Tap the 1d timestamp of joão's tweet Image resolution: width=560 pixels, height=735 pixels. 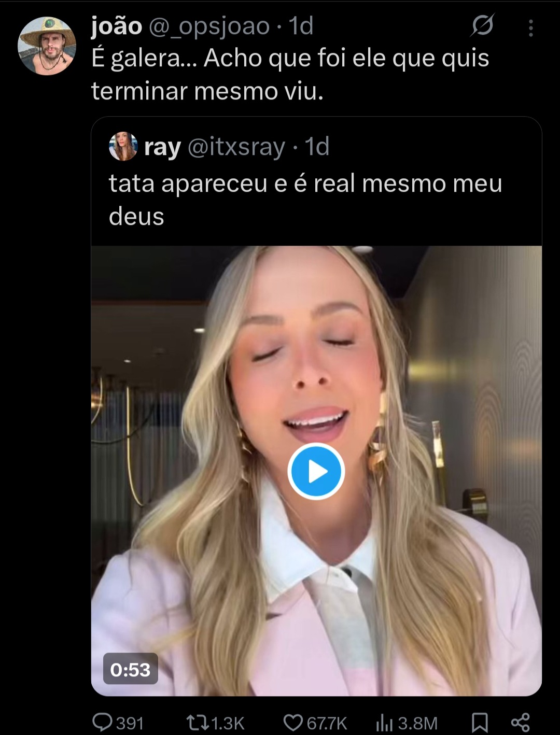(301, 25)
